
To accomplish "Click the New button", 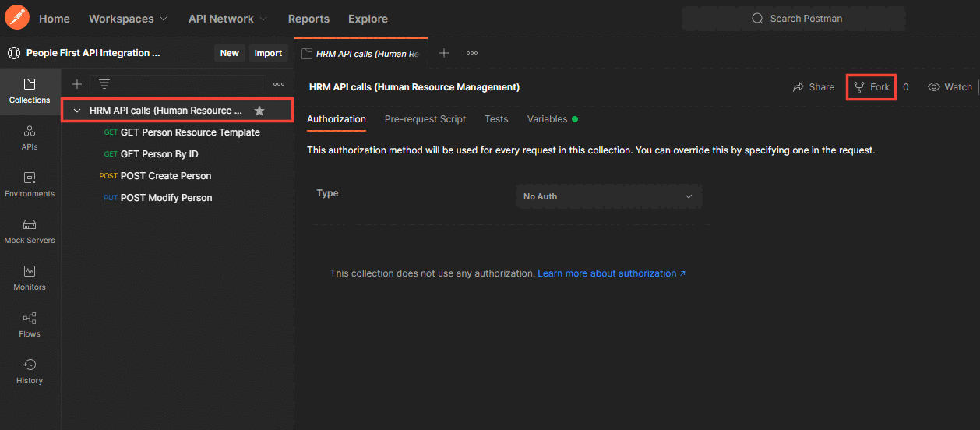I will (x=230, y=53).
